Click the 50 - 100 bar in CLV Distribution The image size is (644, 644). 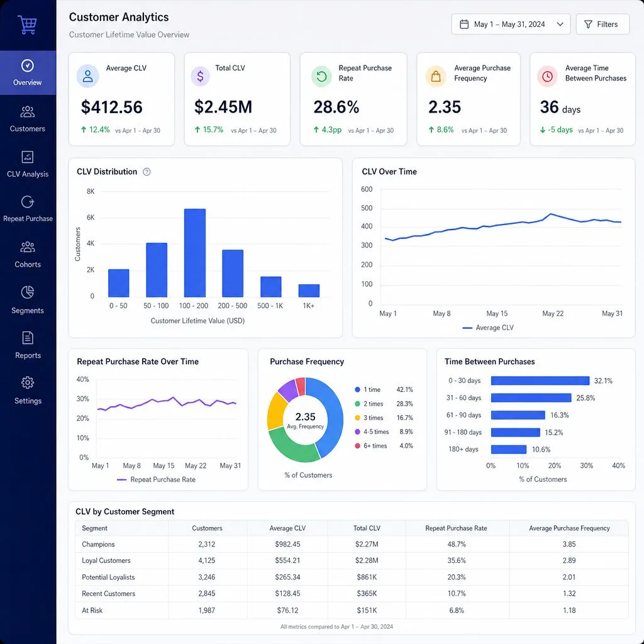pyautogui.click(x=157, y=270)
